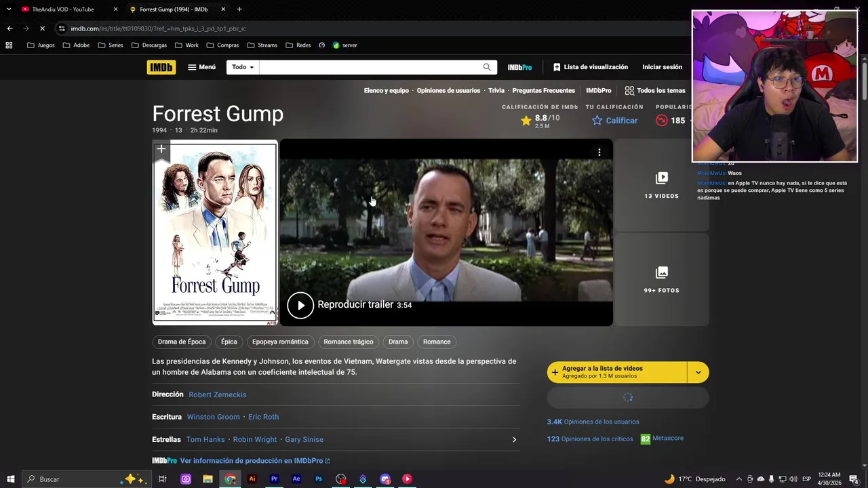The width and height of the screenshot is (868, 488).
Task: Open the Trivia section link
Action: pos(496,90)
